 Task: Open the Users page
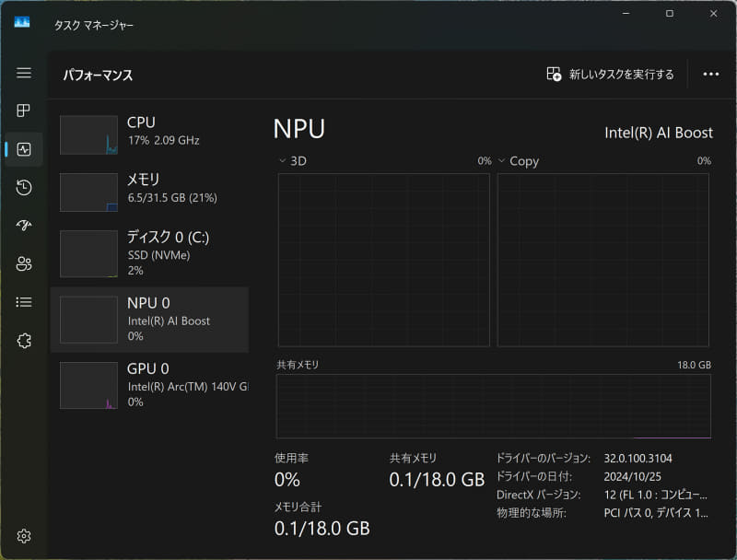tap(23, 263)
